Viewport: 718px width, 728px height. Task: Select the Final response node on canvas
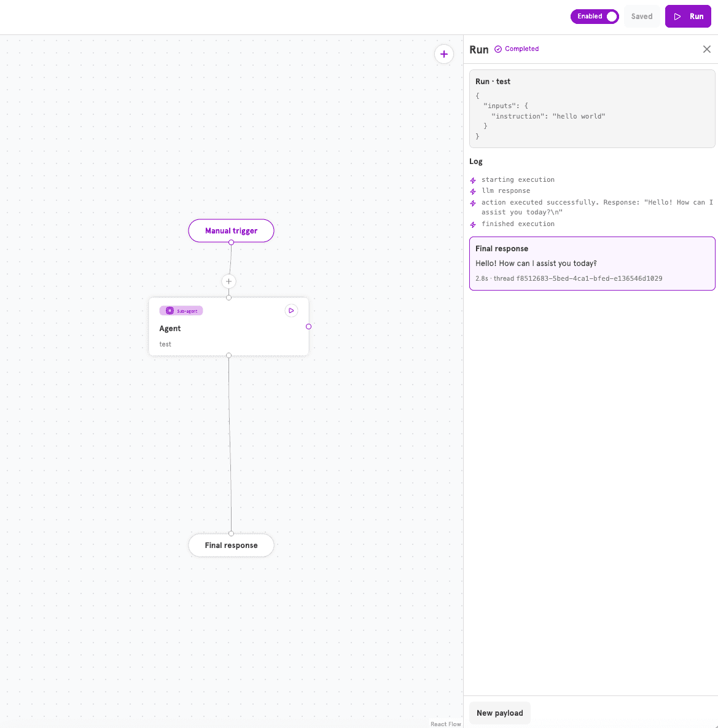pyautogui.click(x=231, y=545)
